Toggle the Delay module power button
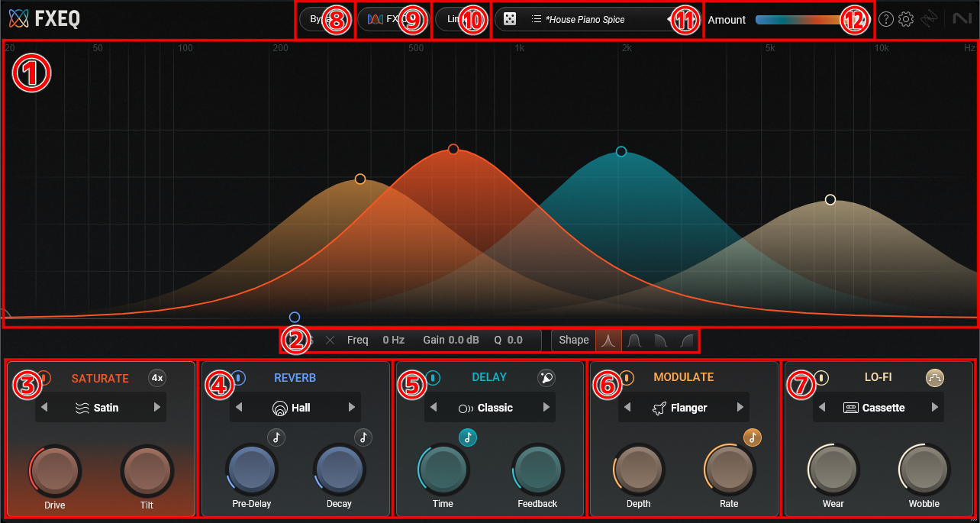The image size is (980, 523). click(434, 377)
